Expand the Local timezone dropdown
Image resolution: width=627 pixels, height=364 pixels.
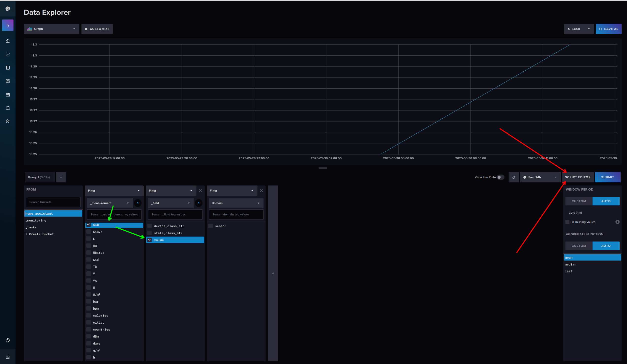579,29
